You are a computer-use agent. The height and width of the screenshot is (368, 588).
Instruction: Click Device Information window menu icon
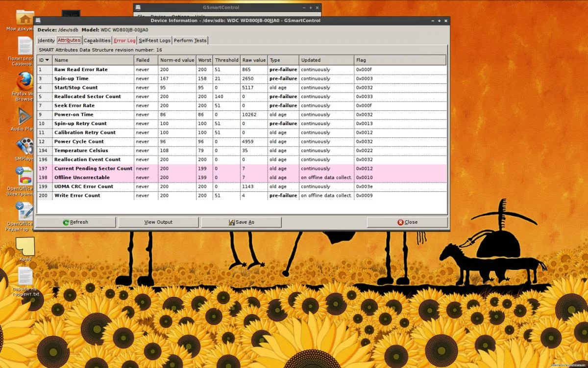pos(38,21)
